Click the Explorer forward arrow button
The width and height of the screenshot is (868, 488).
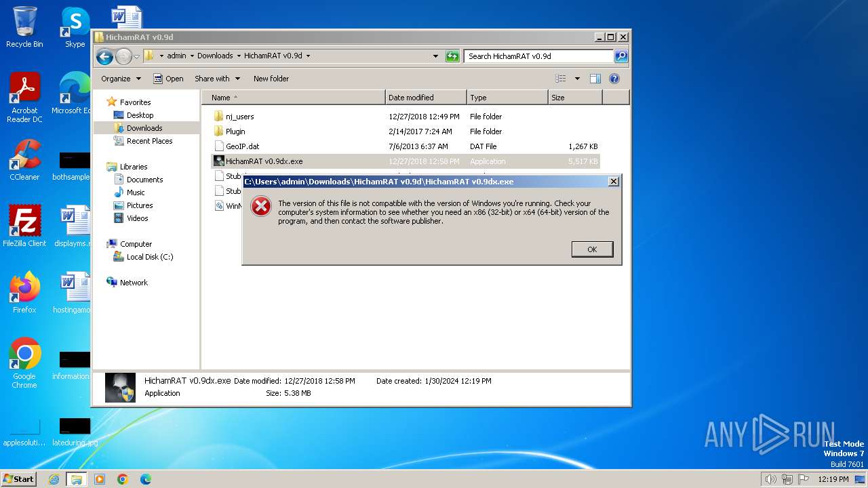(123, 56)
